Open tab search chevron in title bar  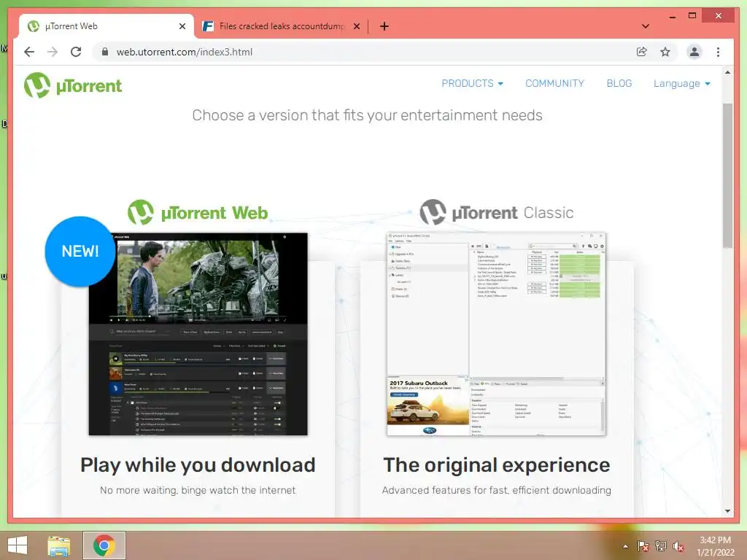pos(646,26)
